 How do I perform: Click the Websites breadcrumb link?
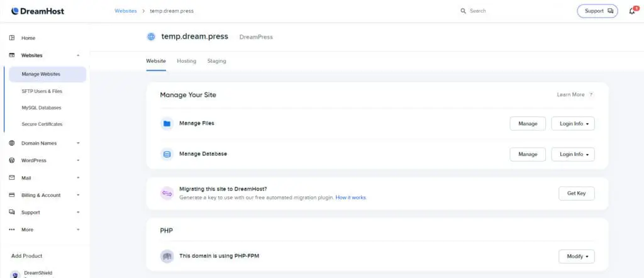click(x=126, y=11)
